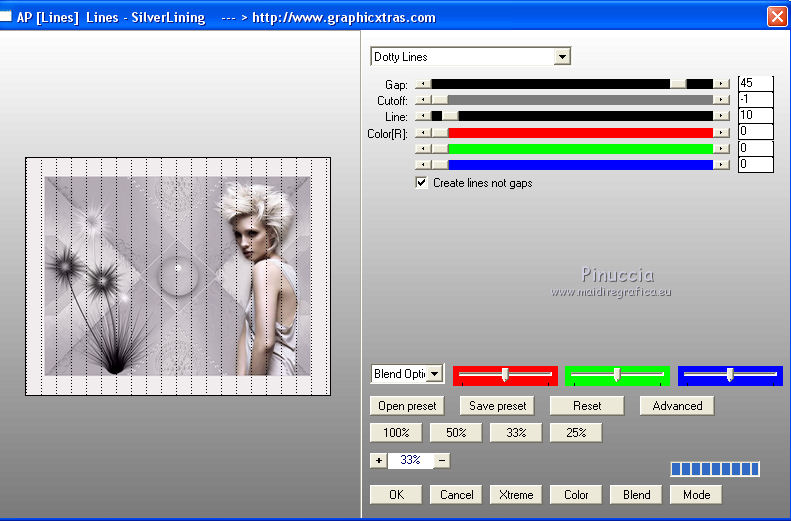This screenshot has width=791, height=521.
Task: Click the Line slider left arrow
Action: pyautogui.click(x=423, y=116)
